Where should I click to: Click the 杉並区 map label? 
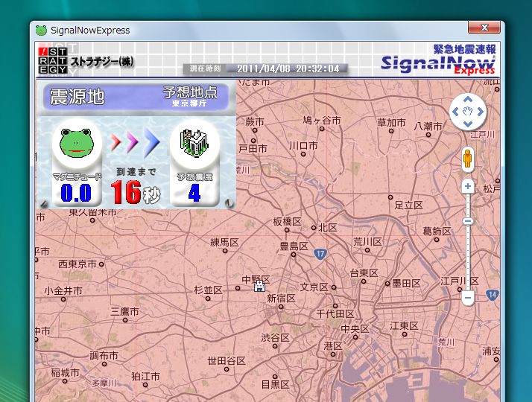[x=208, y=290]
